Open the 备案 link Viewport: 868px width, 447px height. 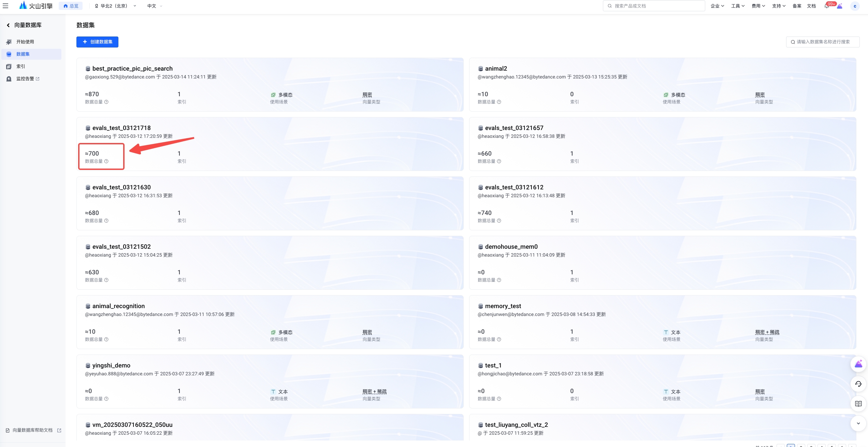(797, 6)
